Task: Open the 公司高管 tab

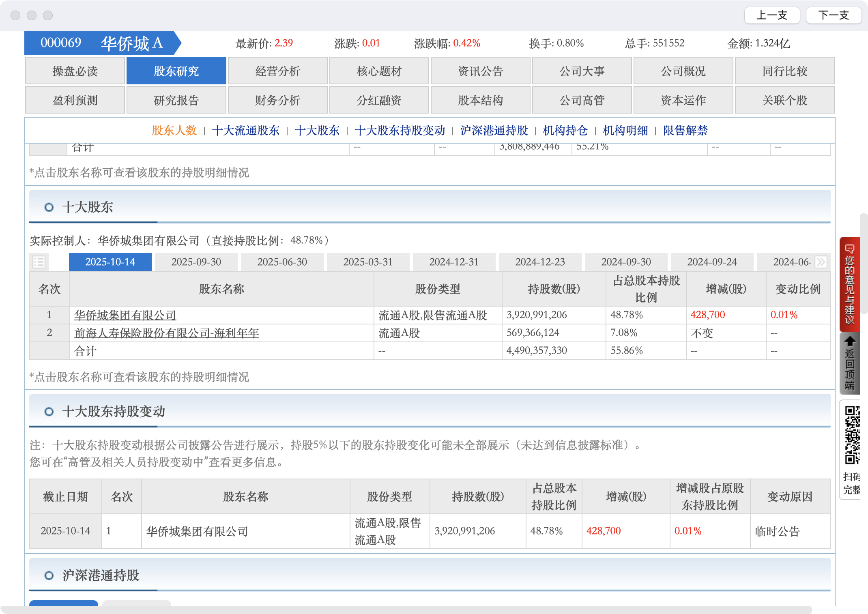Action: (582, 100)
